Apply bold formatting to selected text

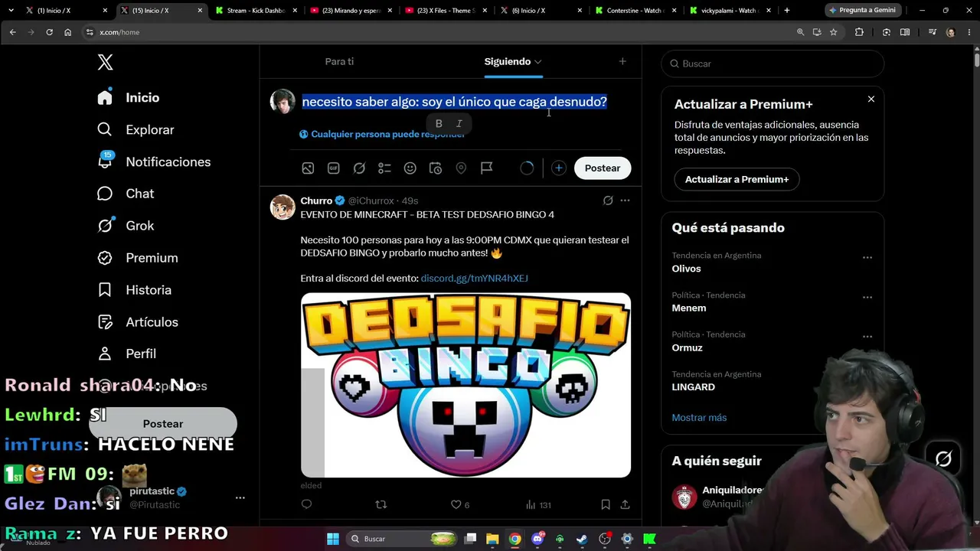point(439,123)
